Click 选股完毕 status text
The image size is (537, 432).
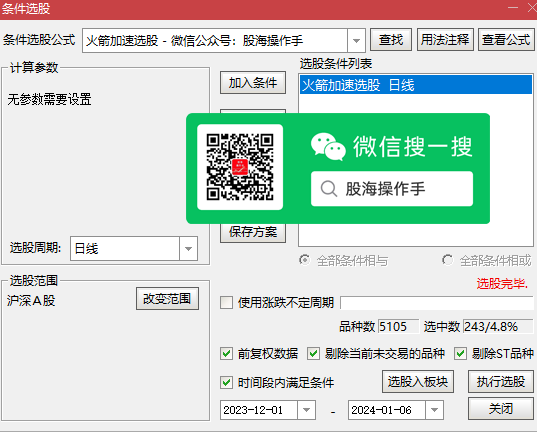(502, 283)
